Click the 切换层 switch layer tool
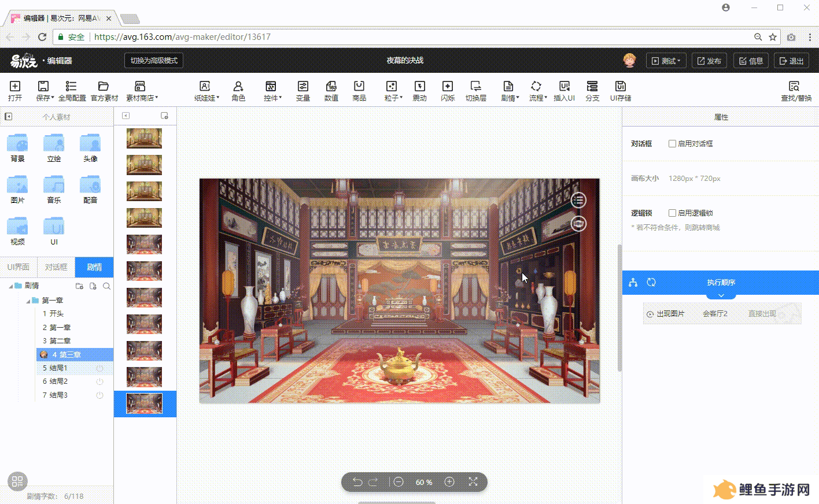Screen dimensions: 819x504 (x=476, y=91)
